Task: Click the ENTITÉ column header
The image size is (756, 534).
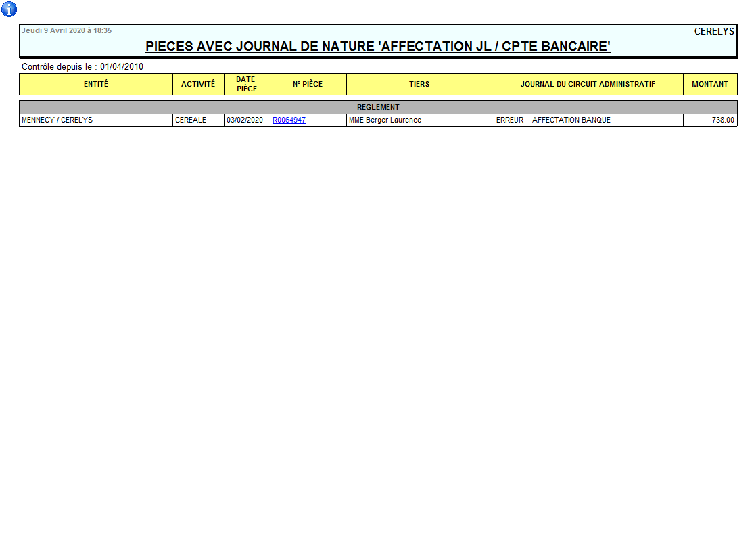Action: [x=96, y=84]
